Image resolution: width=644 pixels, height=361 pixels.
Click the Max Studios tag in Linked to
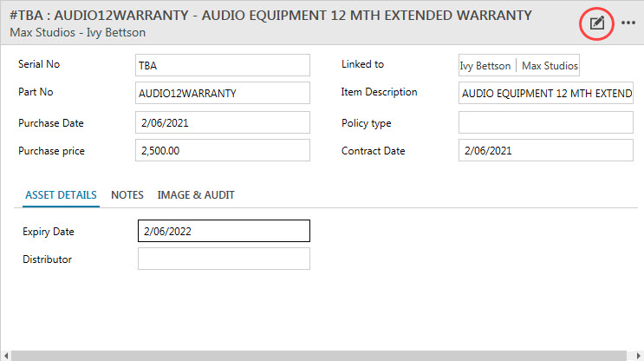550,66
